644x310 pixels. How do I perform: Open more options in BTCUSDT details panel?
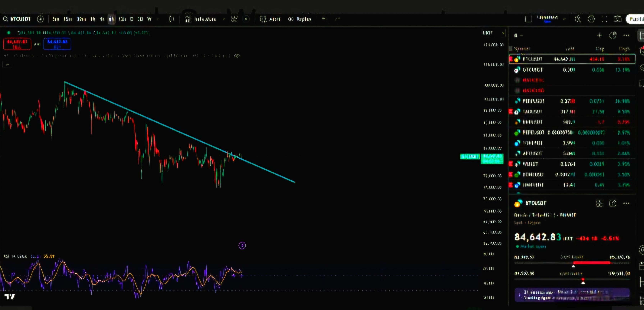(626, 203)
